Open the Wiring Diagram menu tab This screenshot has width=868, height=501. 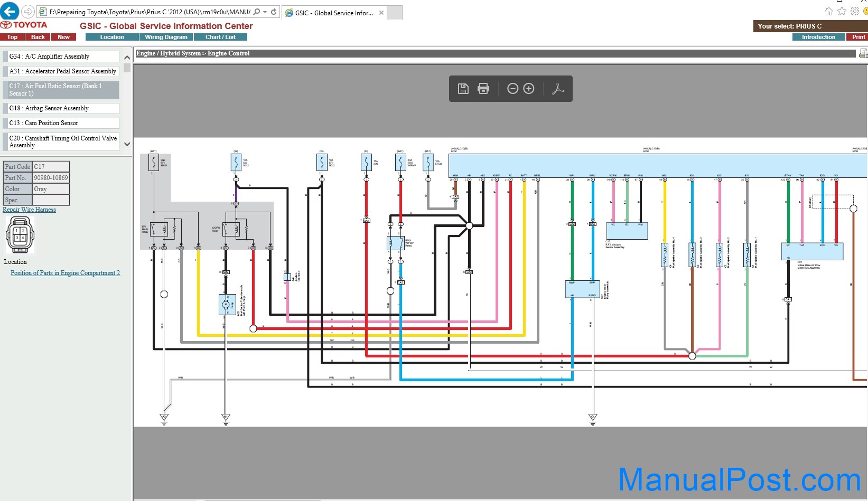tap(166, 37)
